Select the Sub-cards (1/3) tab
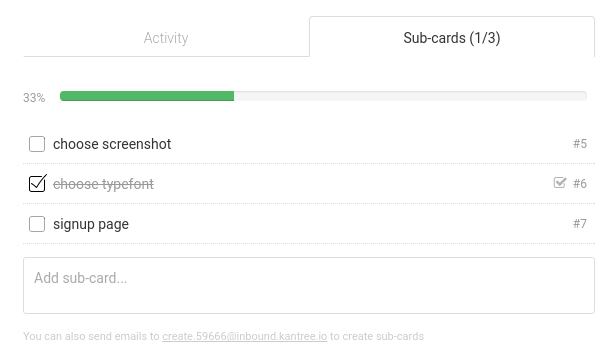 coord(452,38)
